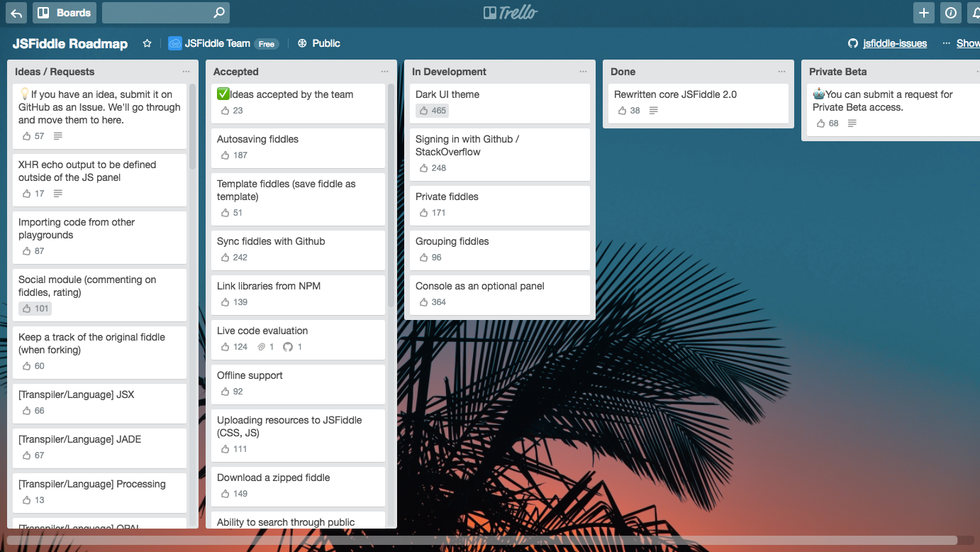Open the In Development list menu

[583, 72]
